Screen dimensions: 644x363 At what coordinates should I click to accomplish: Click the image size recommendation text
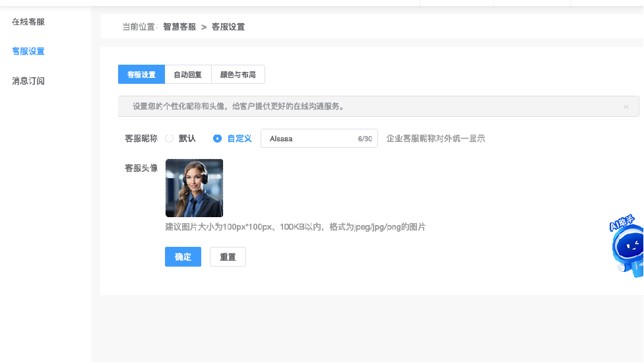pos(296,226)
